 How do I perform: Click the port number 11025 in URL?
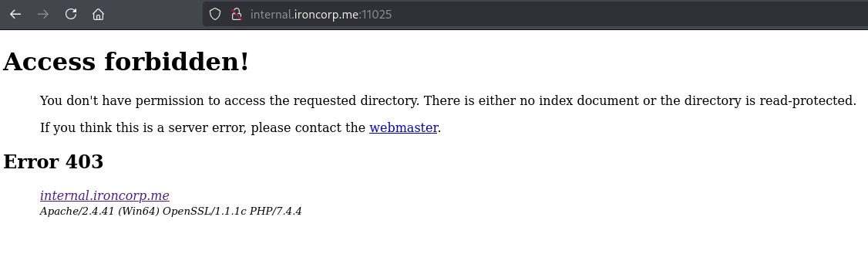(x=376, y=15)
